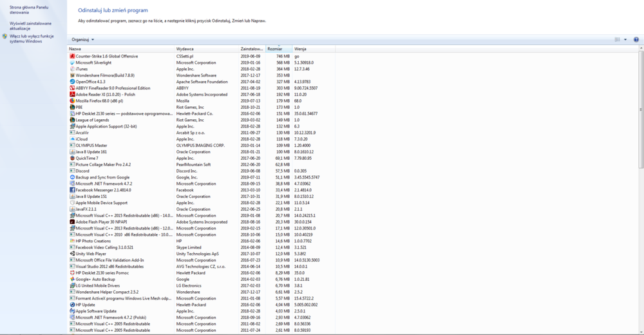Select the JavaFX 2.1.1 row
Screen dimensions: 644x335
tap(201, 209)
